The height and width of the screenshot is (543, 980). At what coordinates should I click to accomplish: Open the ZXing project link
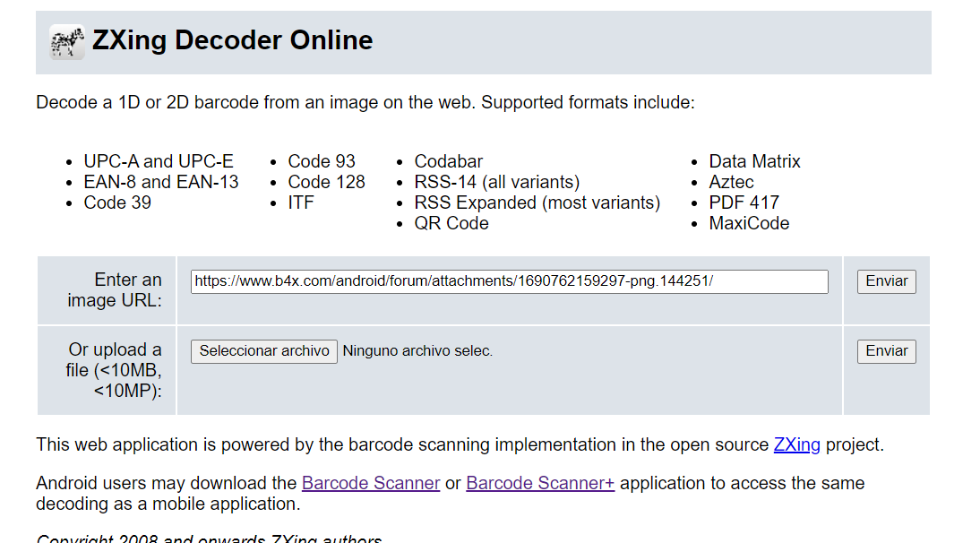[x=796, y=445]
